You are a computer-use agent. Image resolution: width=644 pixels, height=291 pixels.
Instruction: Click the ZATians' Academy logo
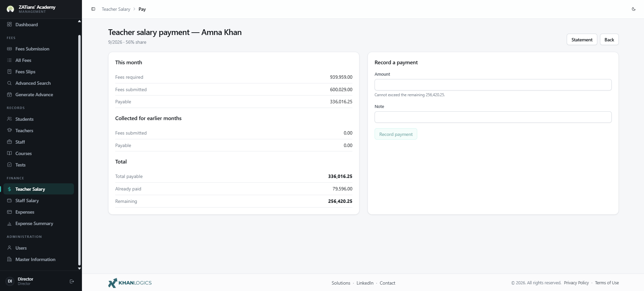tap(10, 9)
